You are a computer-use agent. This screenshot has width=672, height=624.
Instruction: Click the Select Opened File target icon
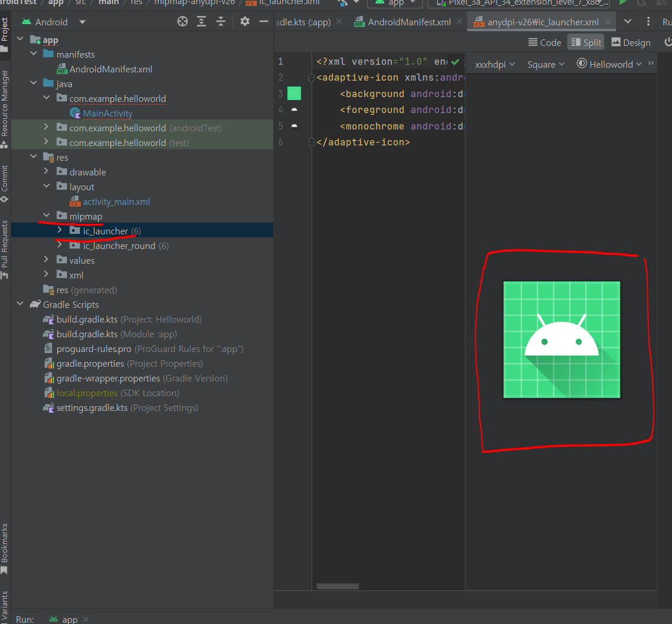point(183,21)
